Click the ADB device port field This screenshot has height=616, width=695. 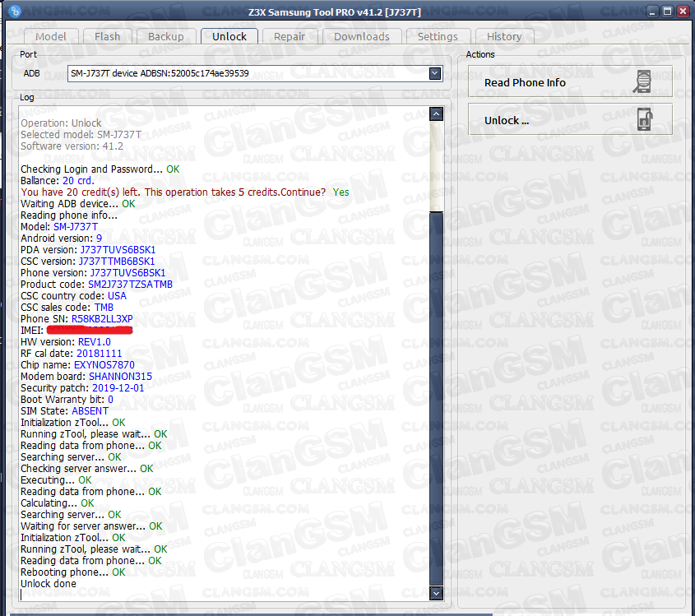click(255, 73)
